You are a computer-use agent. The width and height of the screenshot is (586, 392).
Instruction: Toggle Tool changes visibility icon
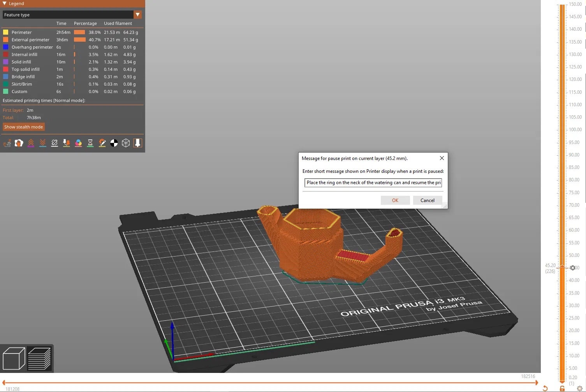coord(67,143)
